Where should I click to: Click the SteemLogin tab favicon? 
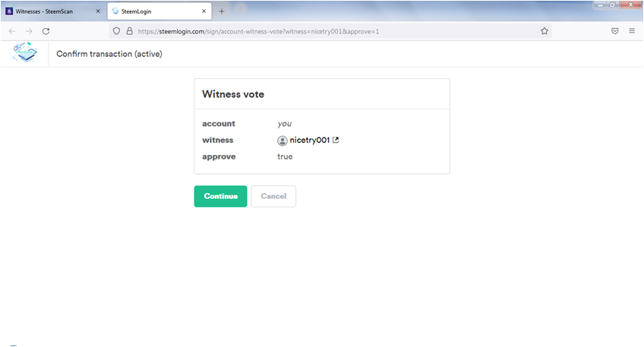(115, 11)
